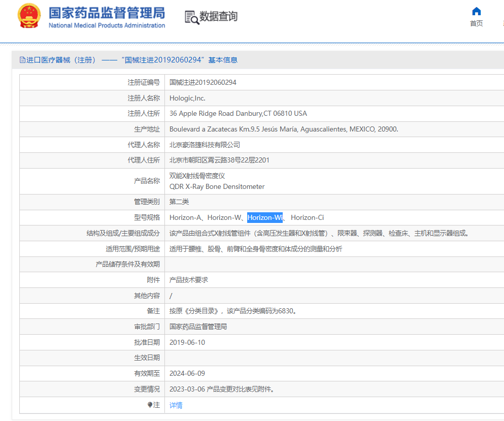
Task: Click the highlighted Horizon-Wi model
Action: tap(265, 217)
